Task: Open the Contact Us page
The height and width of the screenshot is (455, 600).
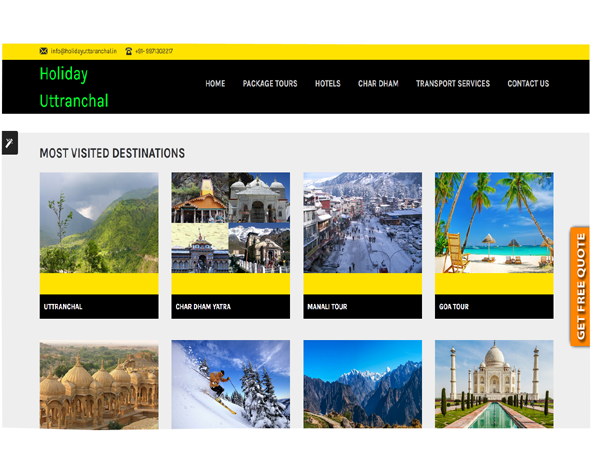Action: [x=528, y=84]
